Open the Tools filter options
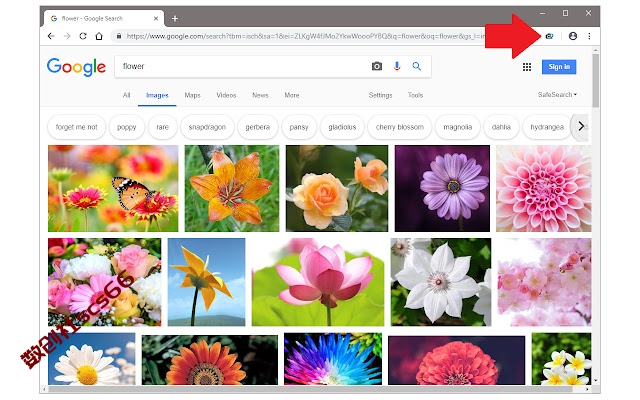 click(x=415, y=95)
